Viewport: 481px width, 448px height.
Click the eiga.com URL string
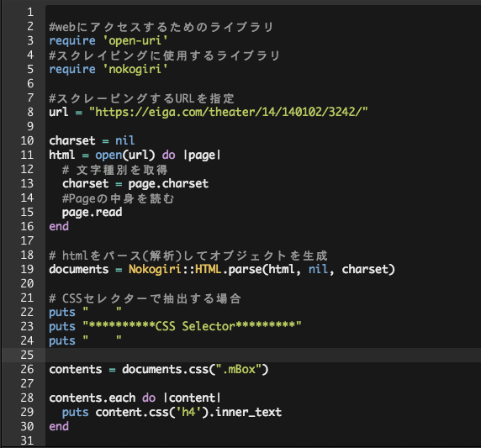pos(228,113)
